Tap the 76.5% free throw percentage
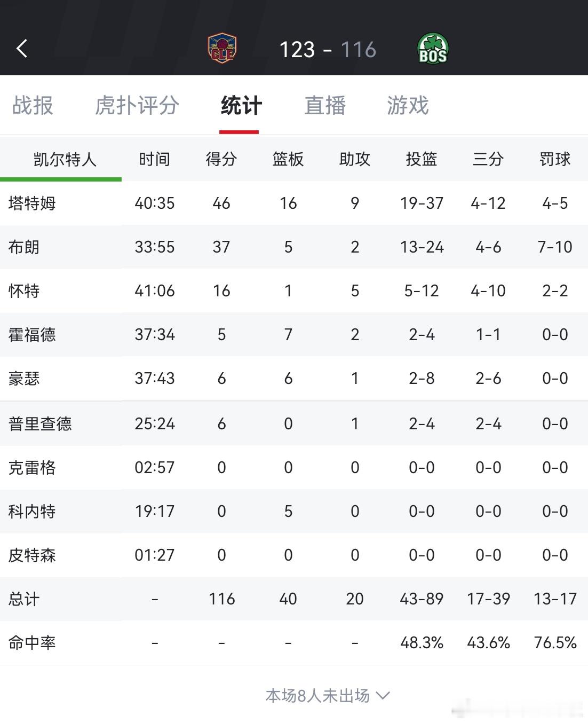The width and height of the screenshot is (588, 723). (555, 642)
